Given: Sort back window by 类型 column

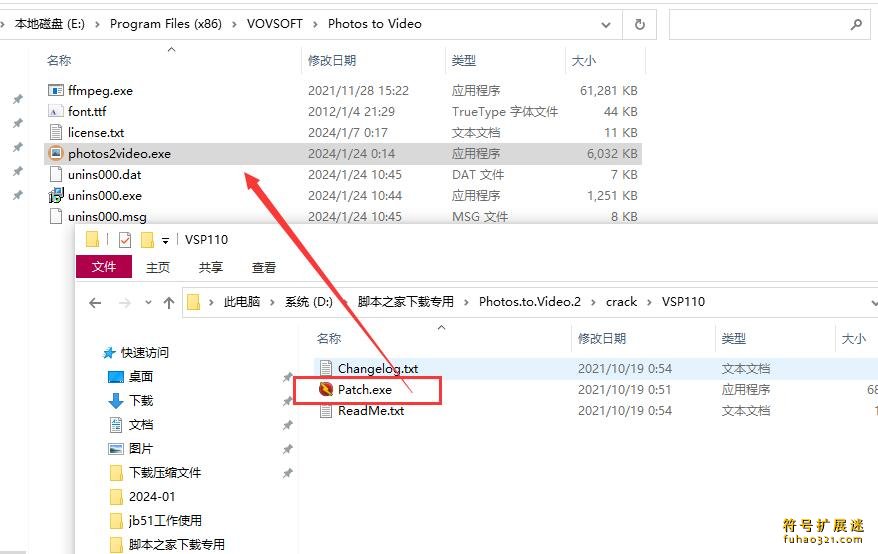Looking at the screenshot, I should (464, 60).
